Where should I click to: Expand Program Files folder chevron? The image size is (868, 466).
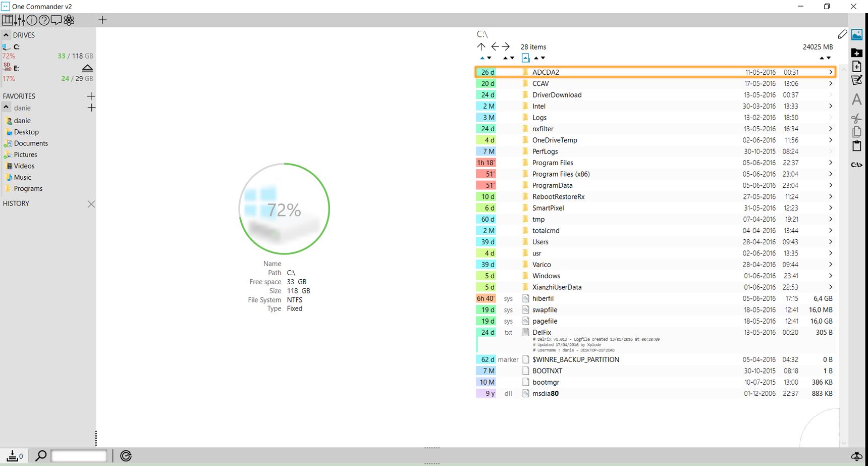(830, 163)
